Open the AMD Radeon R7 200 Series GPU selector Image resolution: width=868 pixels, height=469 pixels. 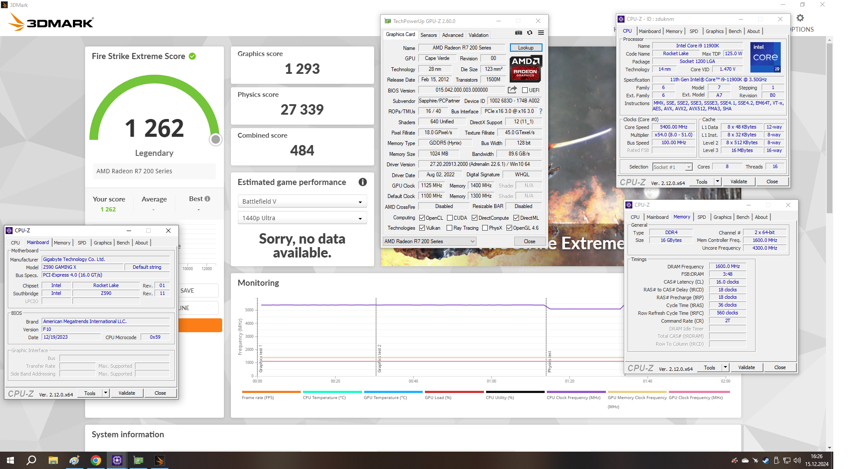[x=429, y=241]
